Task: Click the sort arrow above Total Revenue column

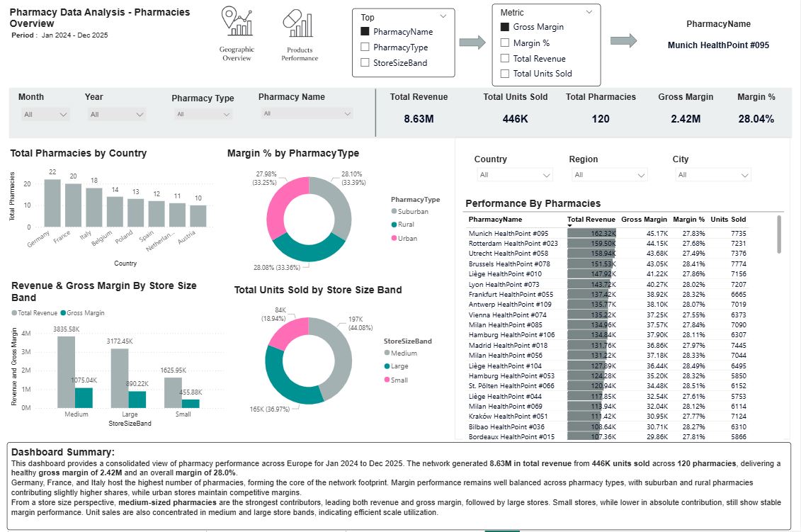Action: coord(570,226)
